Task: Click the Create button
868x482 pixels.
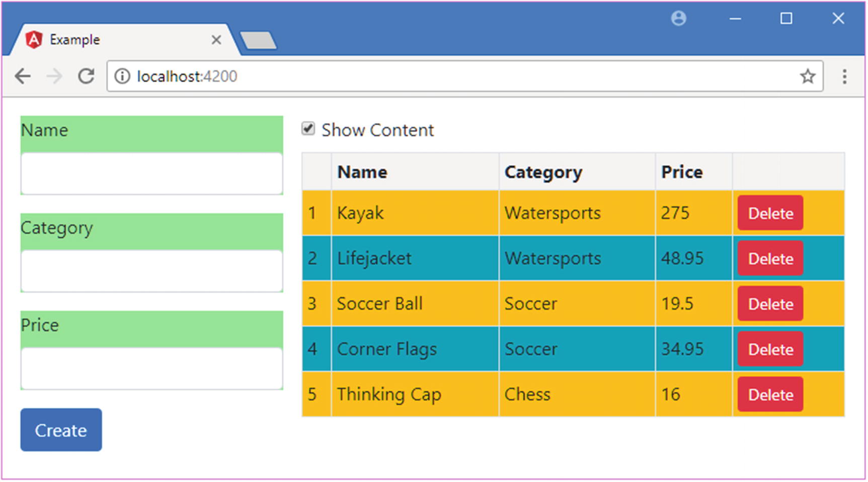Action: (61, 430)
